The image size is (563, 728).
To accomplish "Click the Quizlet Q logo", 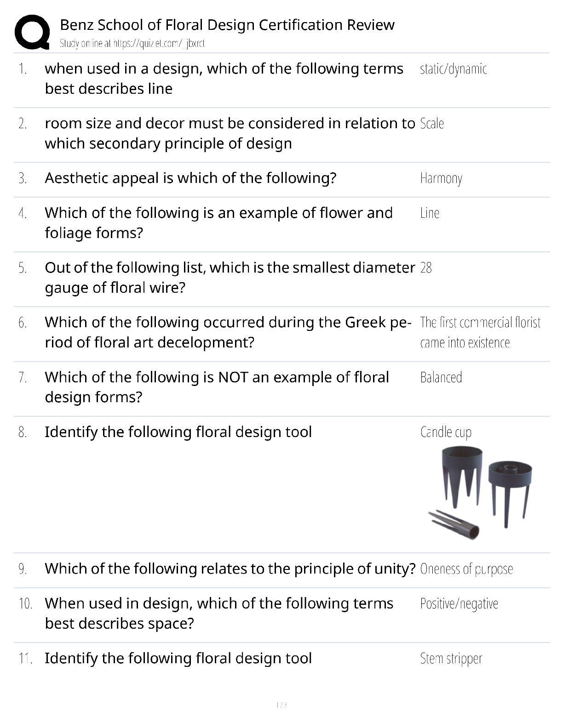I will 32,32.
